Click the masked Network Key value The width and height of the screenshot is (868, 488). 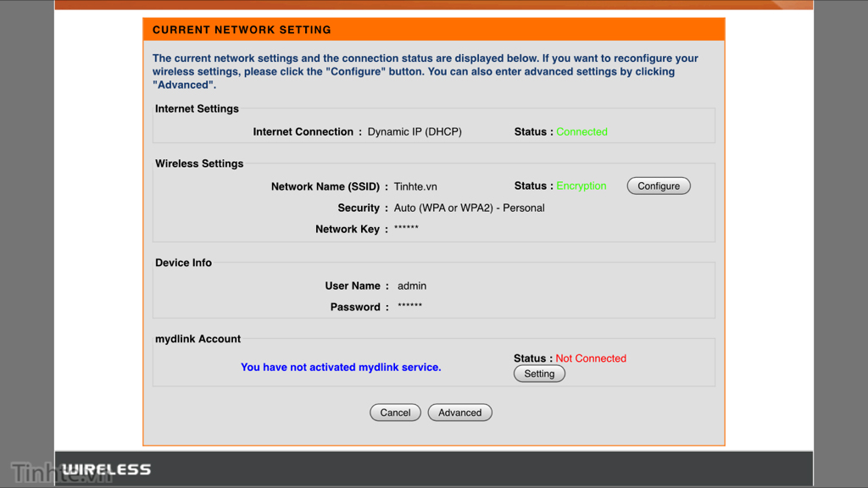coord(406,229)
